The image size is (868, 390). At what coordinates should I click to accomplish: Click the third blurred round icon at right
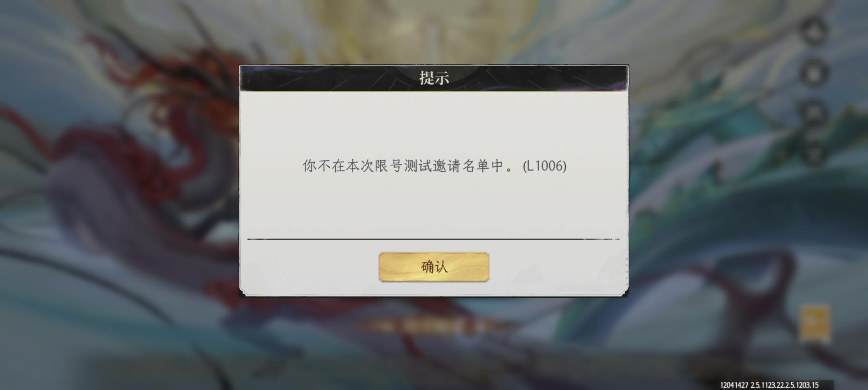(813, 113)
